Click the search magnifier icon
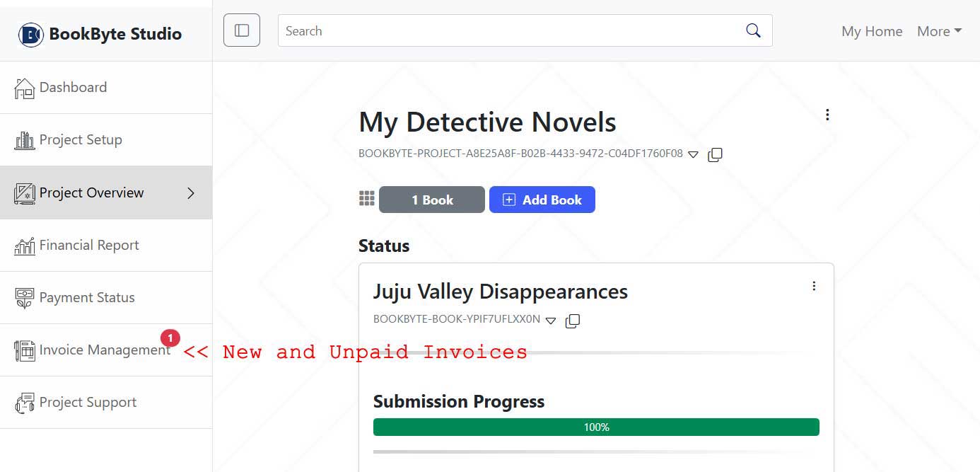980x472 pixels. [x=753, y=30]
